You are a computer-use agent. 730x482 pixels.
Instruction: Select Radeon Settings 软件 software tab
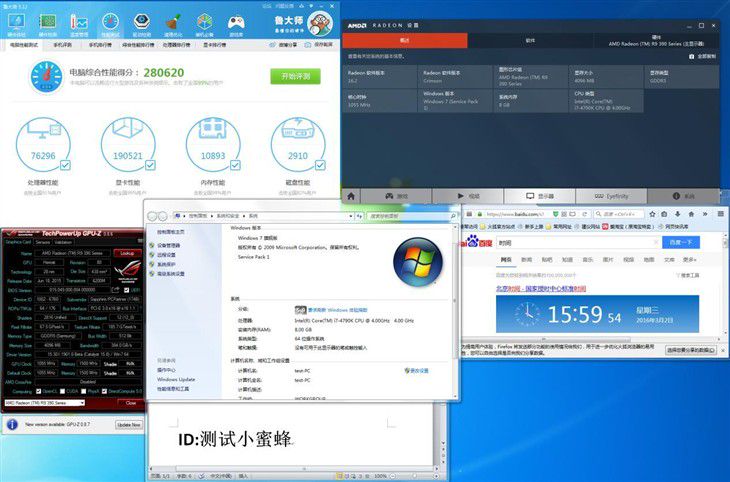(530, 41)
